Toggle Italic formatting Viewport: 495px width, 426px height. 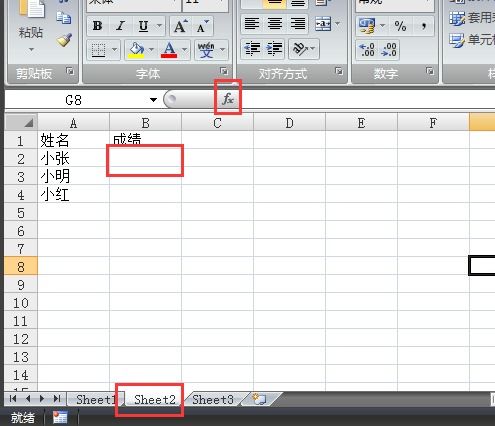120,26
